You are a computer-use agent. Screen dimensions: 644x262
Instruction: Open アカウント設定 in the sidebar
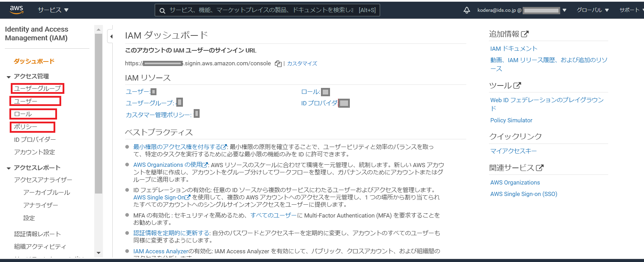click(x=34, y=152)
